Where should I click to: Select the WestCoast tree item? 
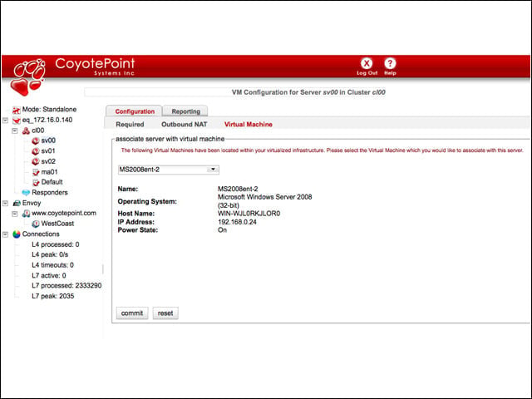pyautogui.click(x=57, y=224)
